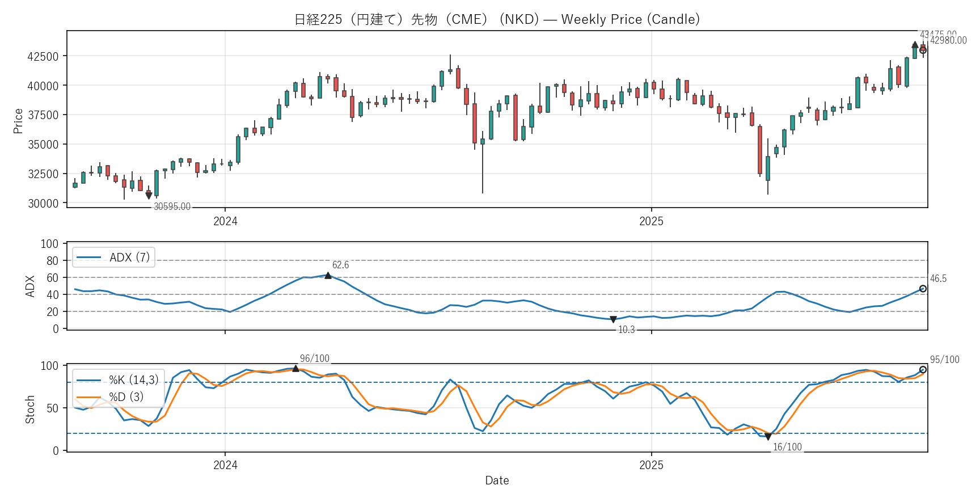Click the ADX axis tick 60
This screenshot has width=980, height=498.
pos(52,278)
